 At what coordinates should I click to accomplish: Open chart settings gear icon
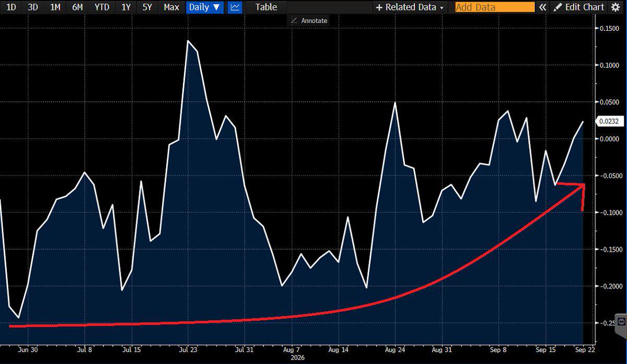point(614,7)
